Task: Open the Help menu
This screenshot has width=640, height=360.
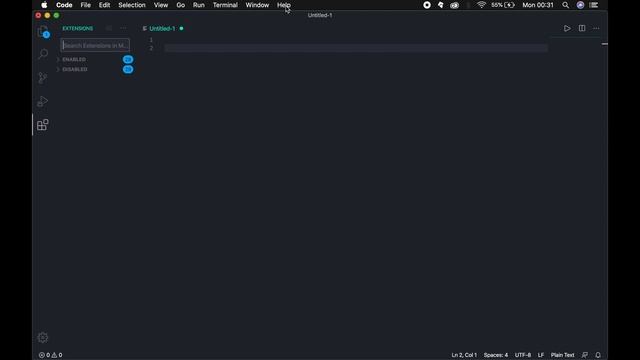Action: 284,5
